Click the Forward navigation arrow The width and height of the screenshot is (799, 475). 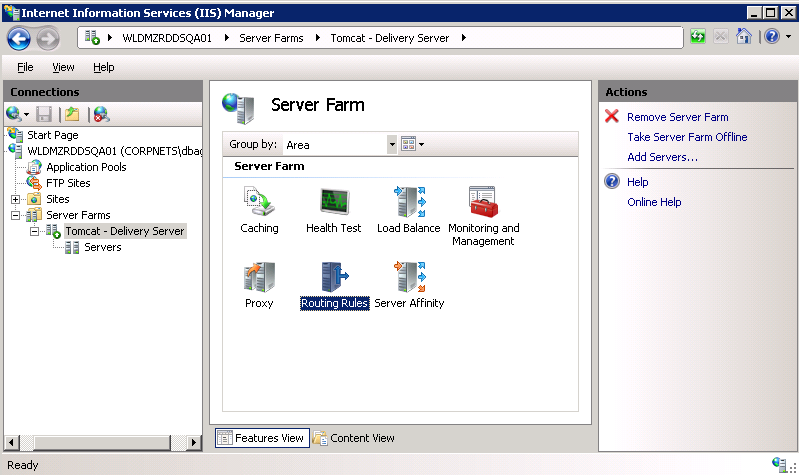[x=48, y=39]
